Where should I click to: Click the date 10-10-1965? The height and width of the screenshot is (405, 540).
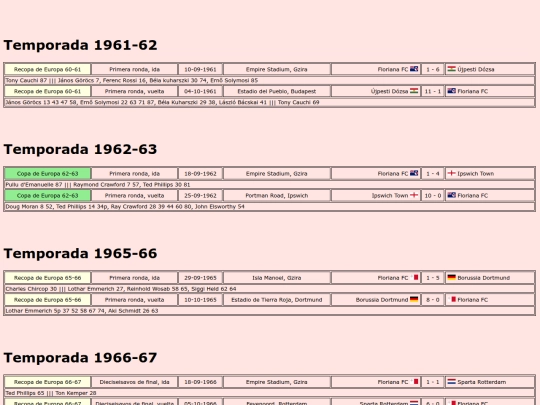point(200,300)
